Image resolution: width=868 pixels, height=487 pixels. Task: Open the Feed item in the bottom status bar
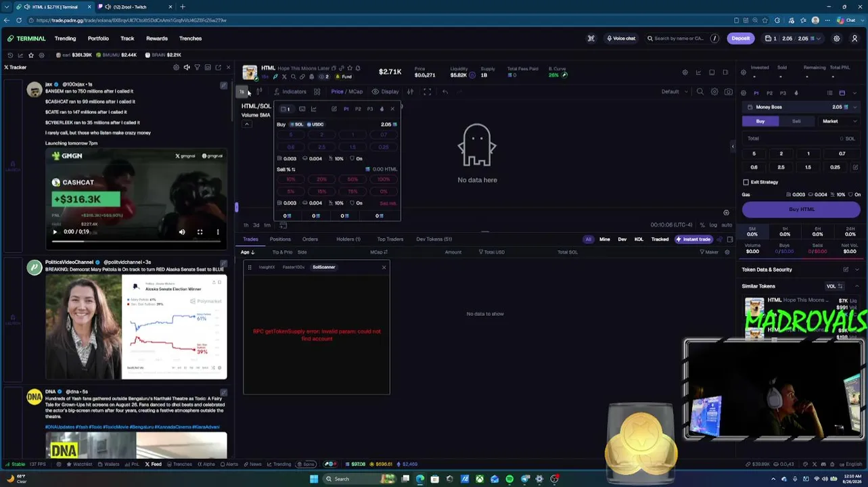tap(153, 465)
